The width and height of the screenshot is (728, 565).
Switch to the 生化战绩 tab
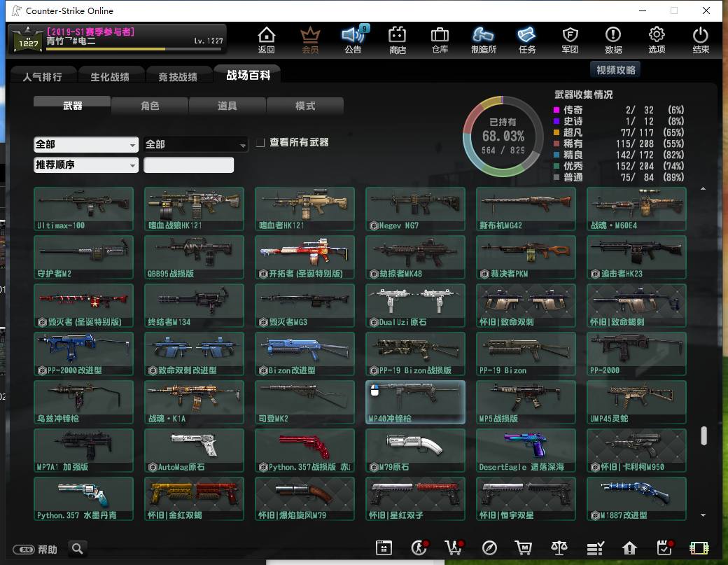(x=110, y=76)
